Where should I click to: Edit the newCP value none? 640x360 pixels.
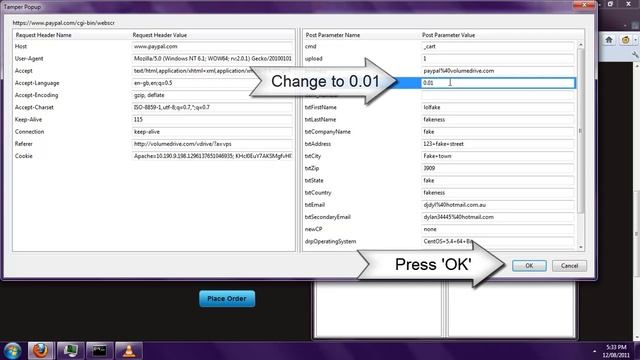tap(498, 229)
